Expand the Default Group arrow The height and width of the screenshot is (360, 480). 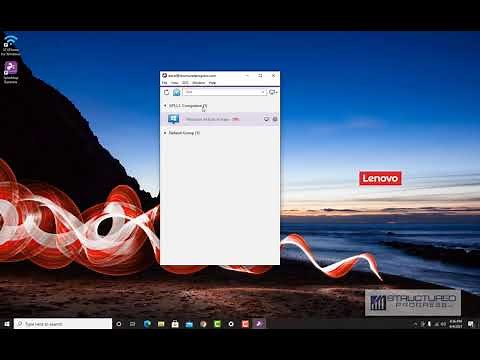click(165, 133)
